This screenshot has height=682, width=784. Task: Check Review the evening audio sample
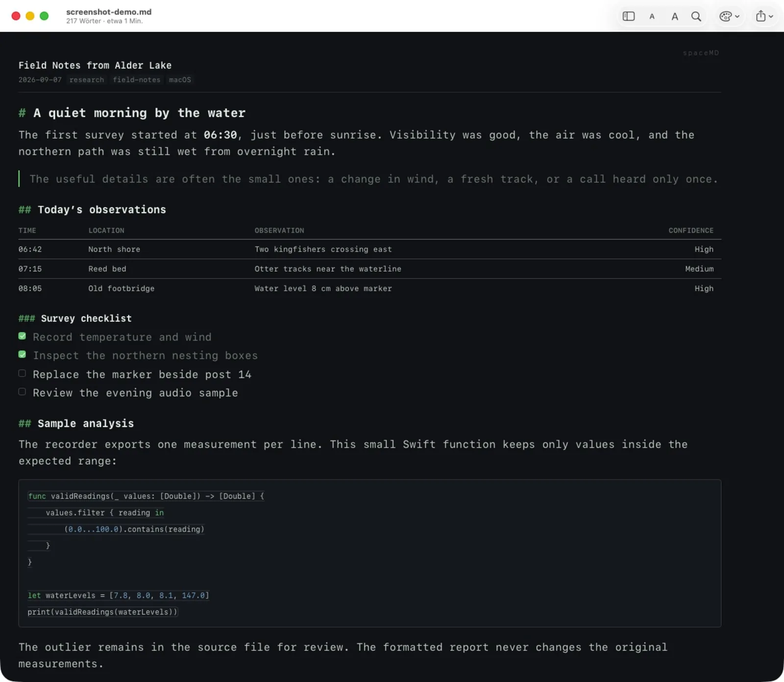pos(22,391)
